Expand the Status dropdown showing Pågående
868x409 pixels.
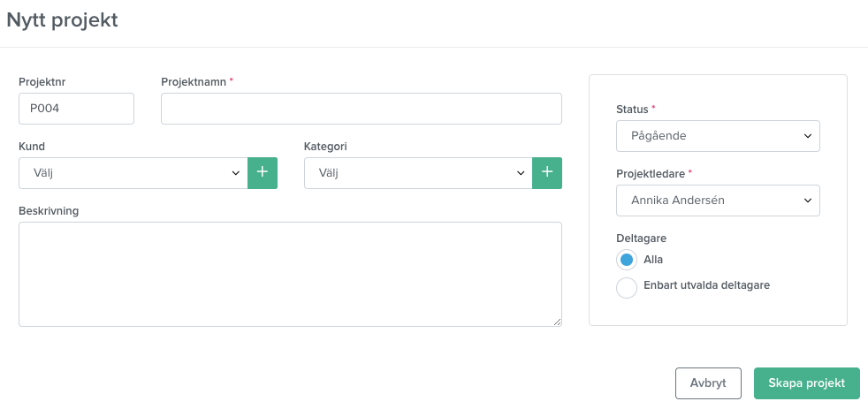tap(718, 135)
